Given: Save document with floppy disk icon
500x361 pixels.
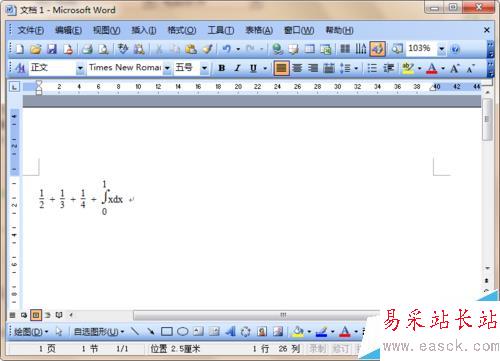Looking at the screenshot, I should (52, 49).
